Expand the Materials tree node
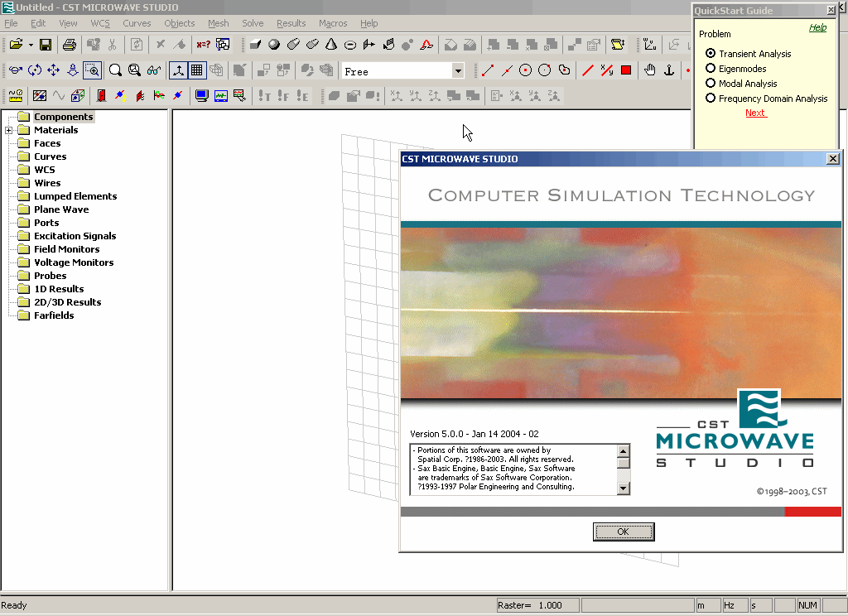 tap(8, 130)
